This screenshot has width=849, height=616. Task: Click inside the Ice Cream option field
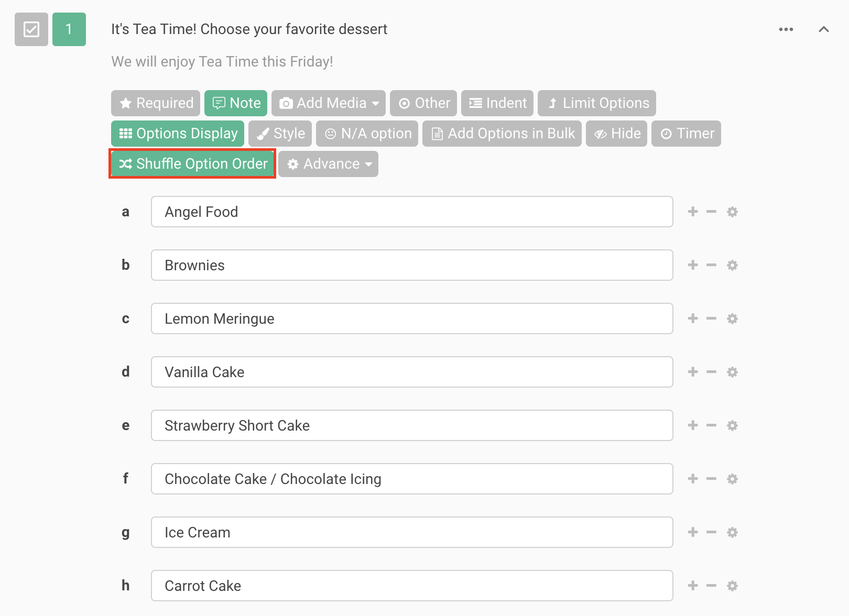click(412, 532)
